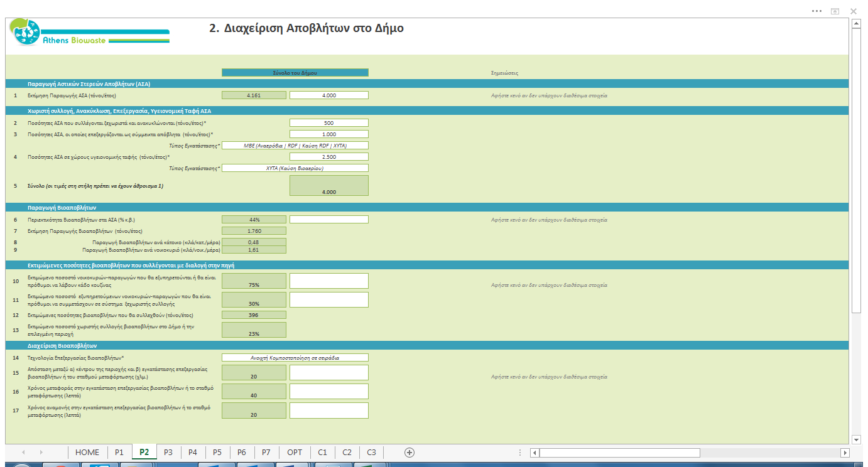This screenshot has width=868, height=467.
Task: Switch to the P7 sheet tab
Action: coord(266,452)
